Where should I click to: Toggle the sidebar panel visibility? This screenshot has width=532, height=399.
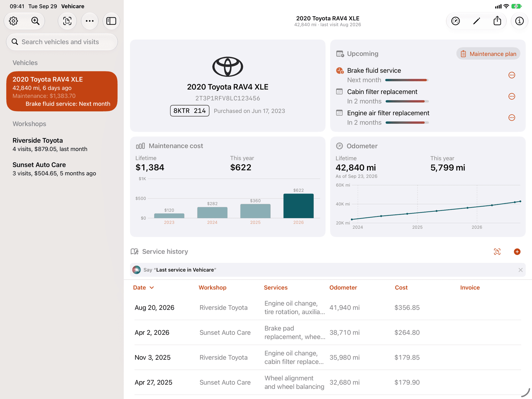pyautogui.click(x=111, y=21)
